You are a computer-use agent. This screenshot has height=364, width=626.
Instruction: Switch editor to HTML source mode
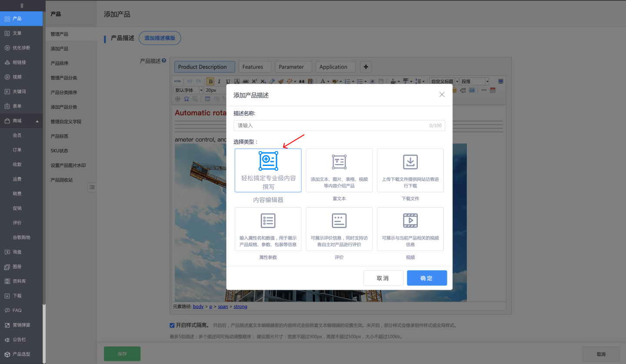click(x=177, y=81)
